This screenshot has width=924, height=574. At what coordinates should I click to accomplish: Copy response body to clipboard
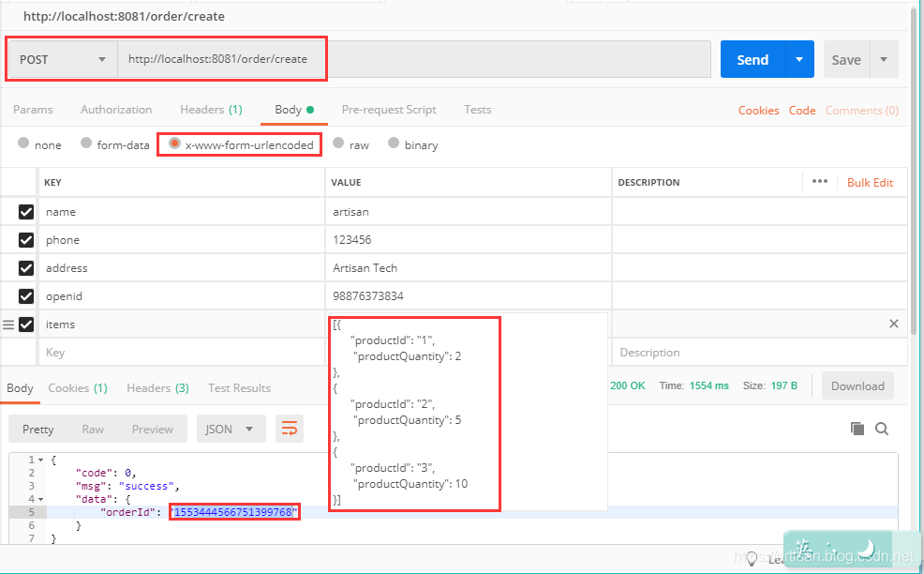(x=857, y=429)
